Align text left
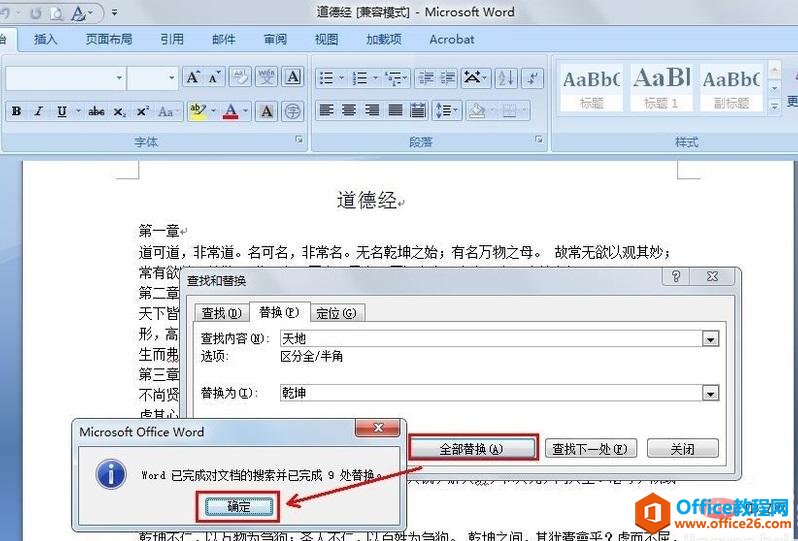 pos(326,110)
